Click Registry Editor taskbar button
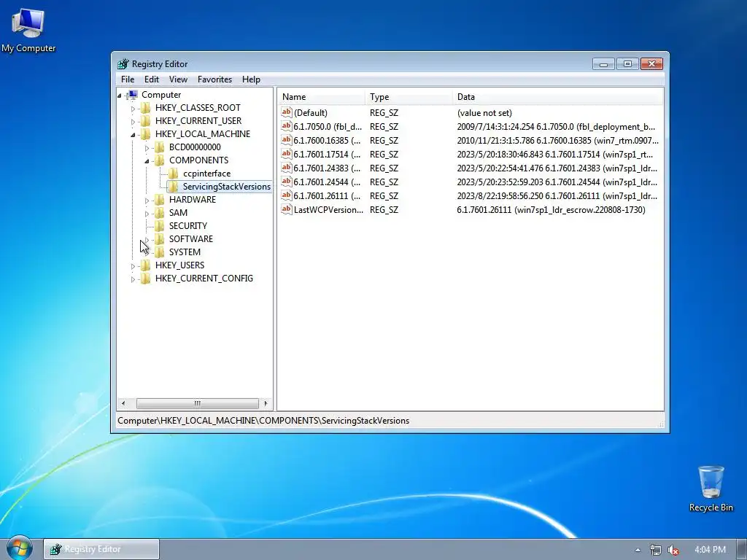 pyautogui.click(x=101, y=549)
